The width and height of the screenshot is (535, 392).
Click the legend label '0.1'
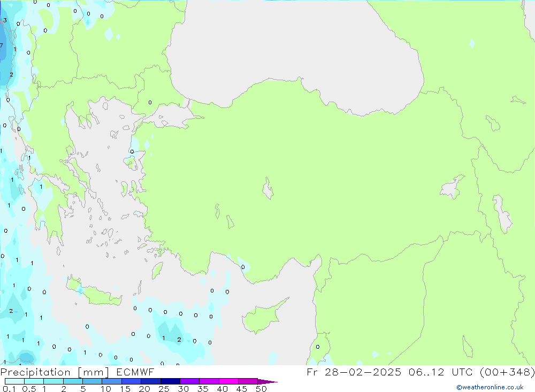pos(9,389)
